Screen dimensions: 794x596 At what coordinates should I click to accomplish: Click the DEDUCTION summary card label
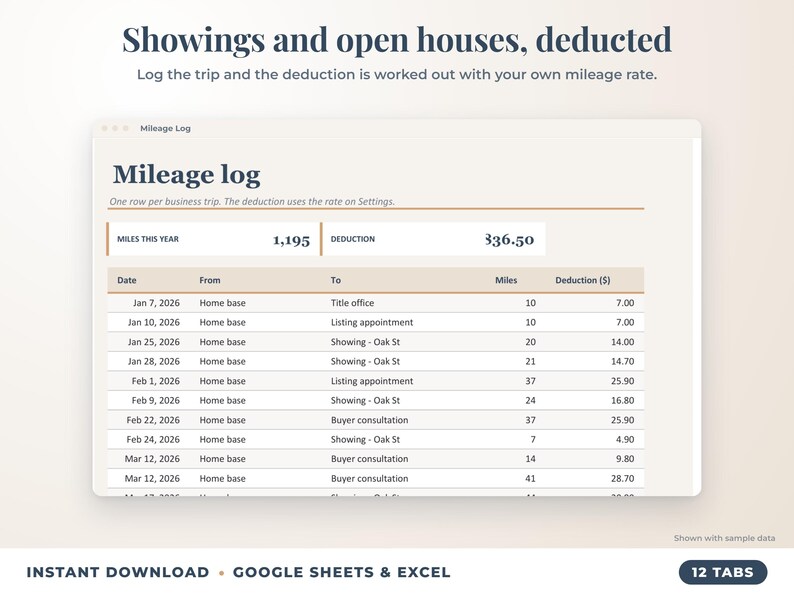(353, 239)
